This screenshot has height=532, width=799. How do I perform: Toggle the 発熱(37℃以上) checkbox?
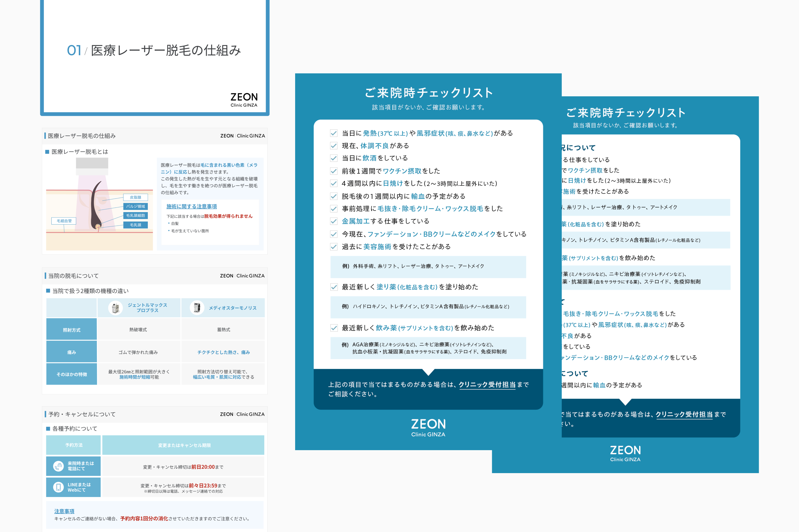pyautogui.click(x=334, y=133)
